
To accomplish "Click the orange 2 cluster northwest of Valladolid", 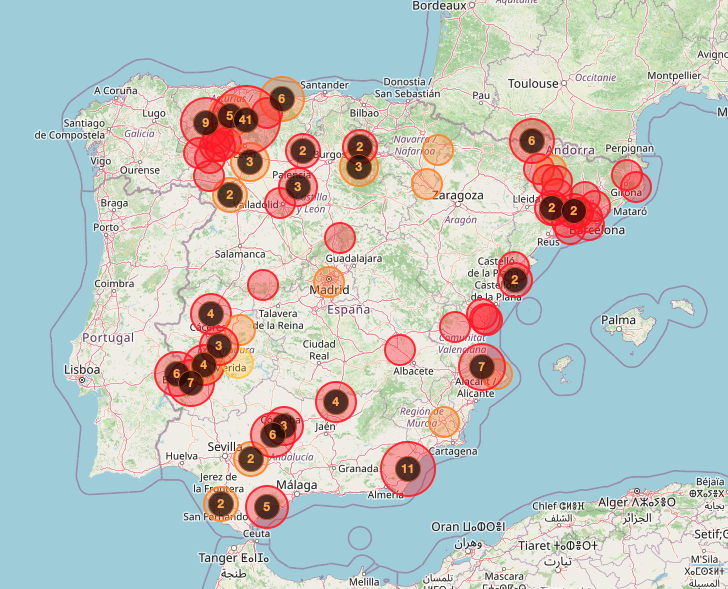I will [230, 195].
